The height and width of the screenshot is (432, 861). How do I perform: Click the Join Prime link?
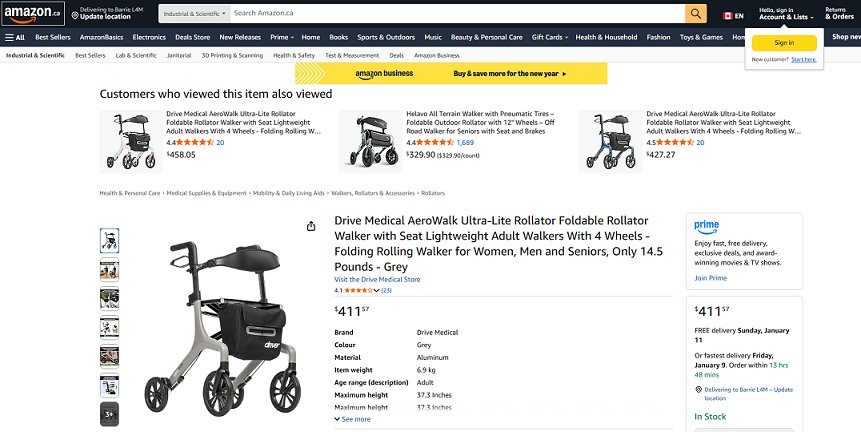(x=710, y=277)
